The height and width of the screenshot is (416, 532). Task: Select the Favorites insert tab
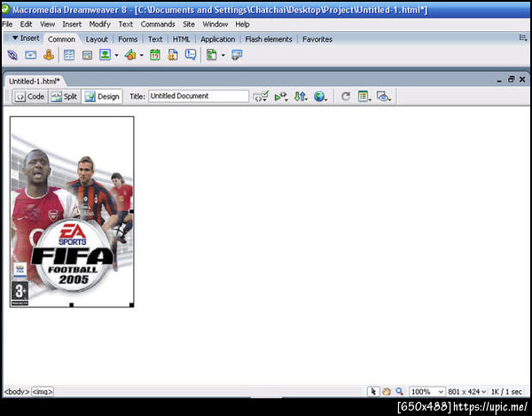317,39
